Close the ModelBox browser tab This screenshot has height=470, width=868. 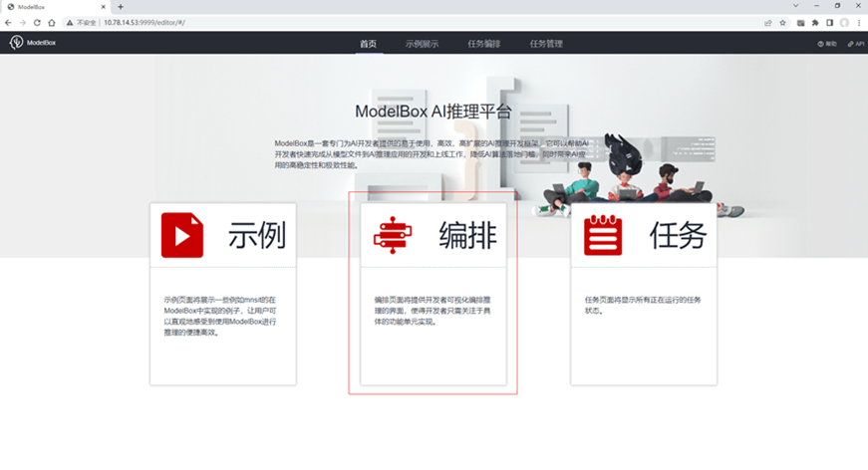[x=103, y=7]
